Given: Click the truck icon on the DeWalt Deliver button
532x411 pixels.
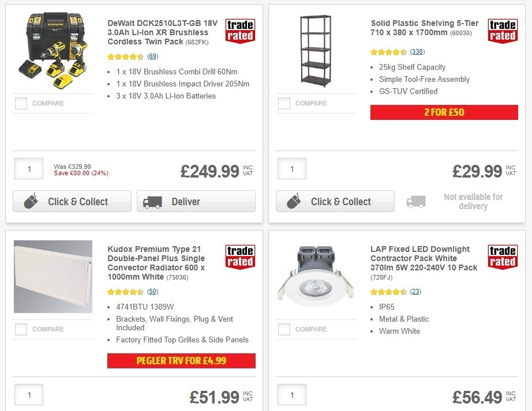Looking at the screenshot, I should click(152, 202).
